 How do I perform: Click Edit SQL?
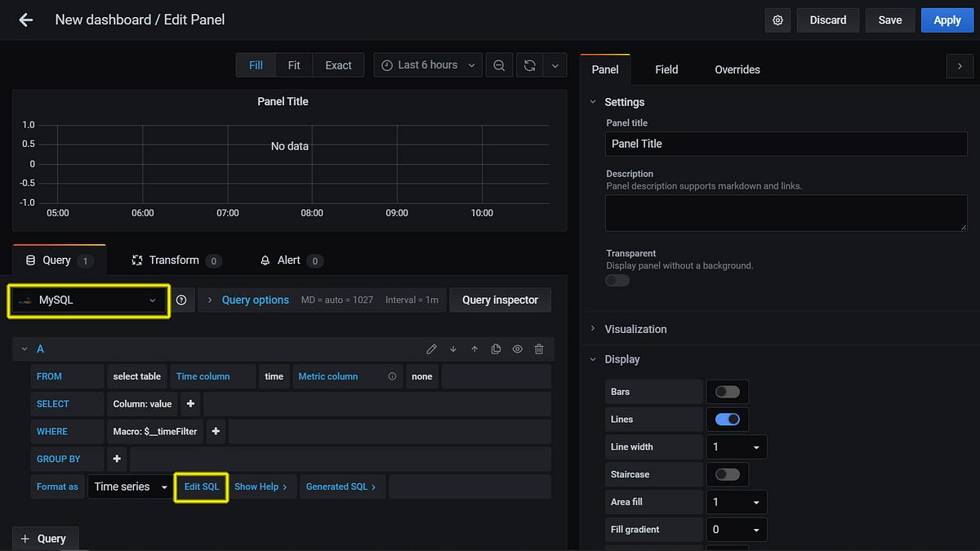[x=202, y=487]
